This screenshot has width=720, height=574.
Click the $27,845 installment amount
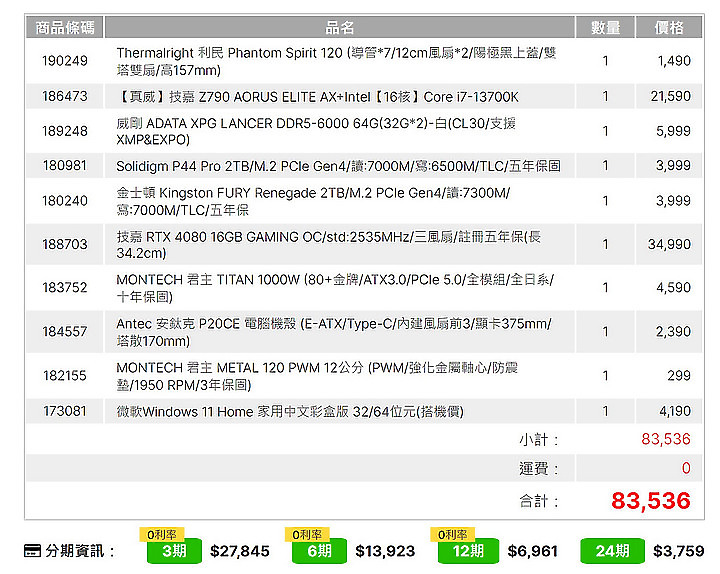pyautogui.click(x=240, y=551)
